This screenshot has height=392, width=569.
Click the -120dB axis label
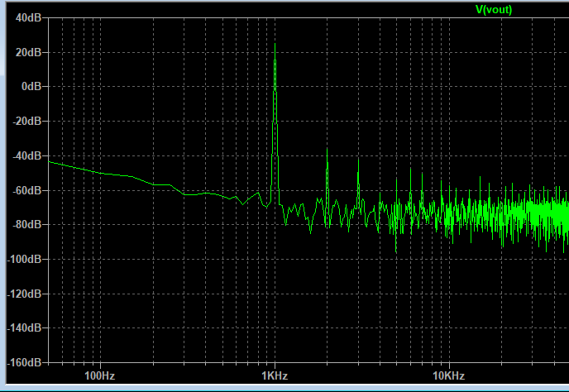[x=25, y=294]
